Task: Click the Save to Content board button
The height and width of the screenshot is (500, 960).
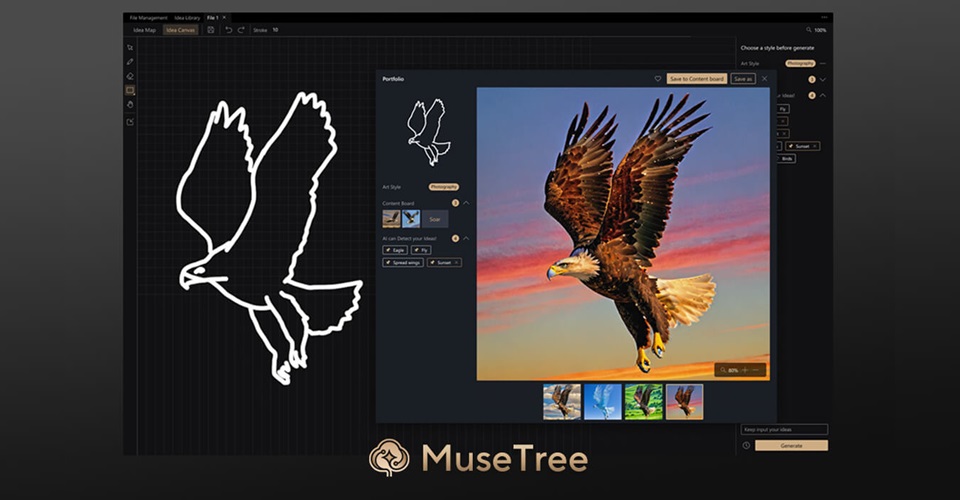Action: pos(696,78)
